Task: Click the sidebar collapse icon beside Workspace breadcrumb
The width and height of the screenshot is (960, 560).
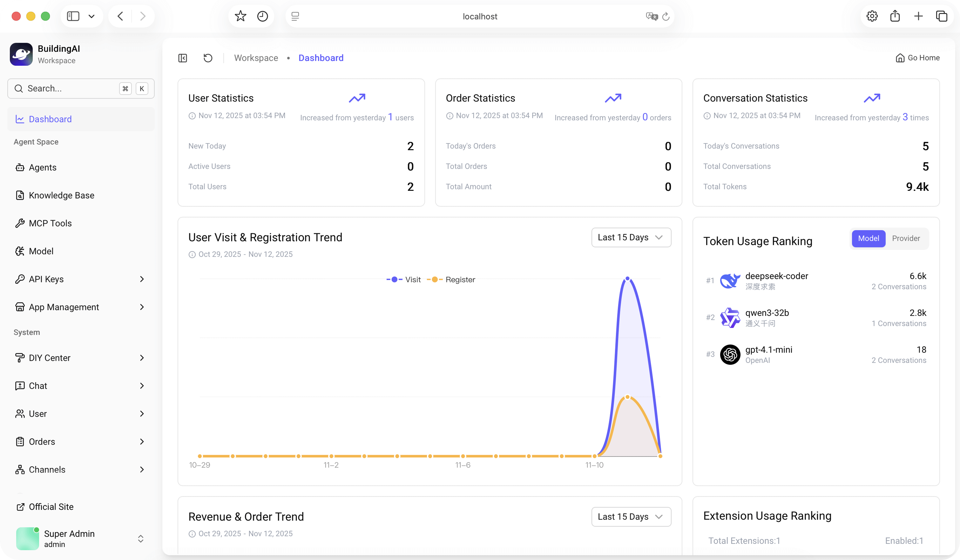Action: [x=182, y=58]
